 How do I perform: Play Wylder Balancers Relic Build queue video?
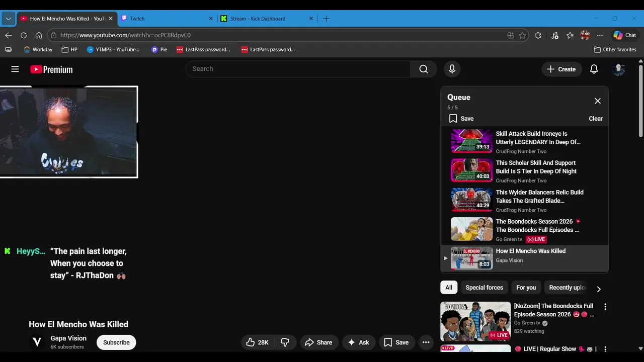[x=524, y=200]
